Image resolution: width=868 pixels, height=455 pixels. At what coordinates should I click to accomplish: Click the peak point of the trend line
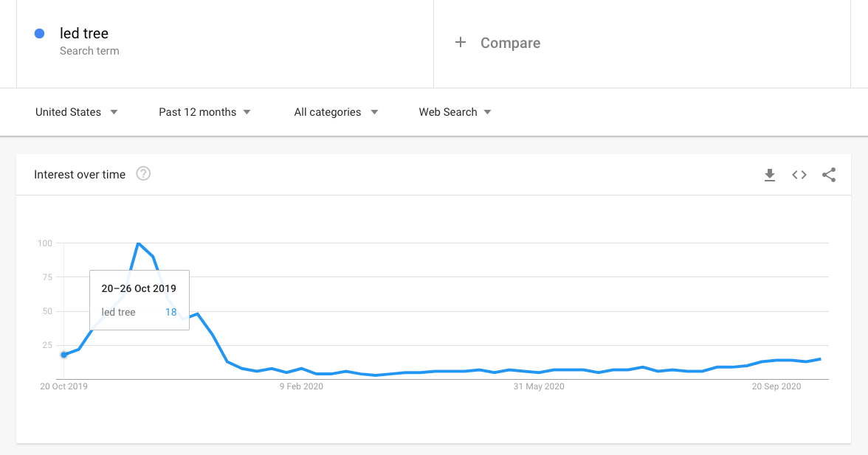point(138,243)
